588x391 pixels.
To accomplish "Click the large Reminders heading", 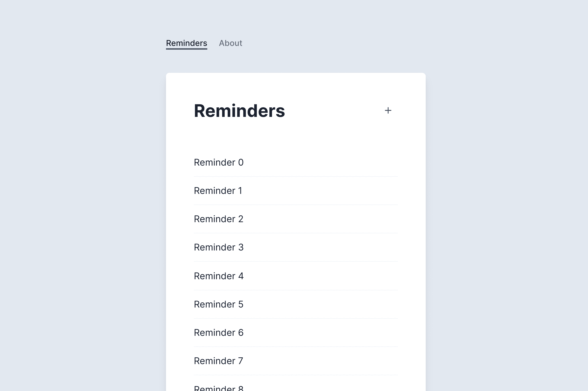I will (x=239, y=111).
